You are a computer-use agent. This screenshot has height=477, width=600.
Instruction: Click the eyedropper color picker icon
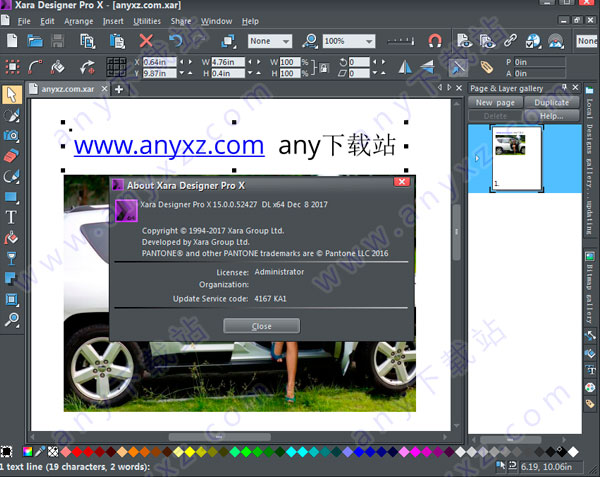pyautogui.click(x=40, y=452)
